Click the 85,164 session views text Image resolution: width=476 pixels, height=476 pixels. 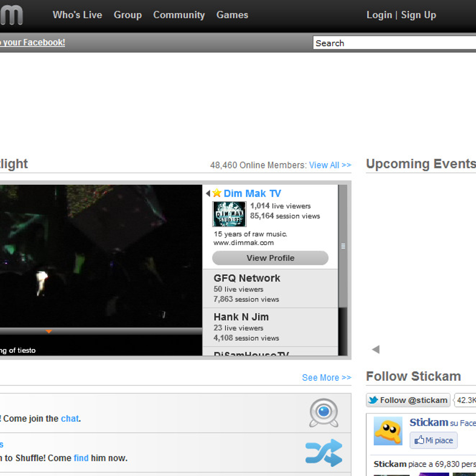(x=285, y=216)
